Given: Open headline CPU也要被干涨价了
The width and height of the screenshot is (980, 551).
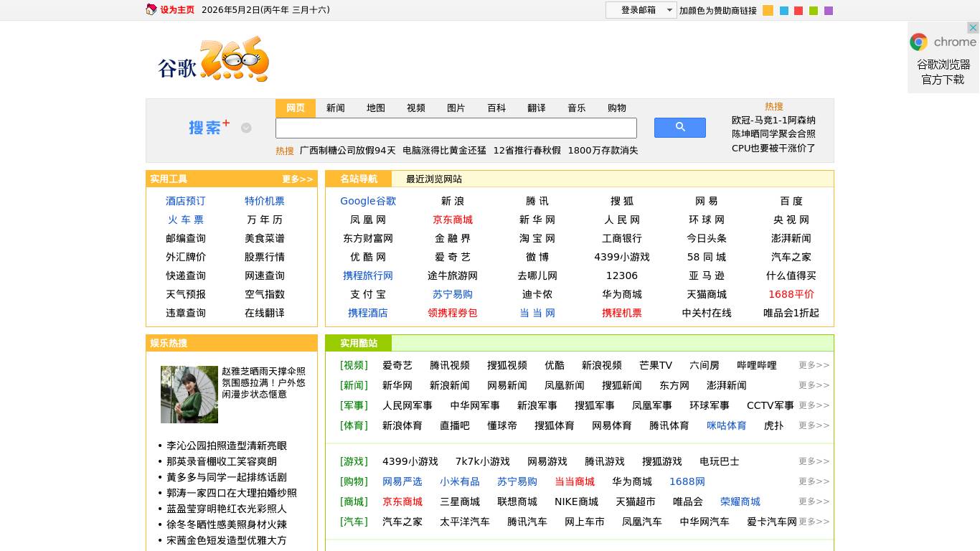Looking at the screenshot, I should click(x=773, y=148).
